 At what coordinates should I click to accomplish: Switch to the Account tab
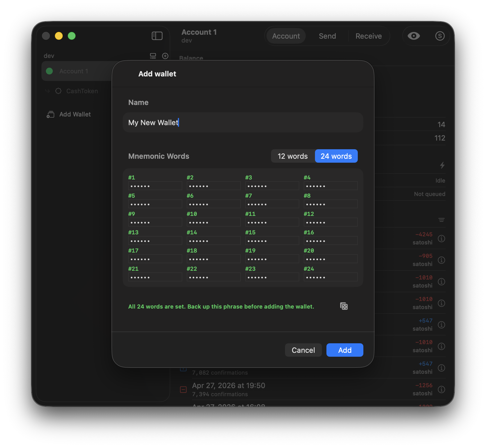coord(286,36)
